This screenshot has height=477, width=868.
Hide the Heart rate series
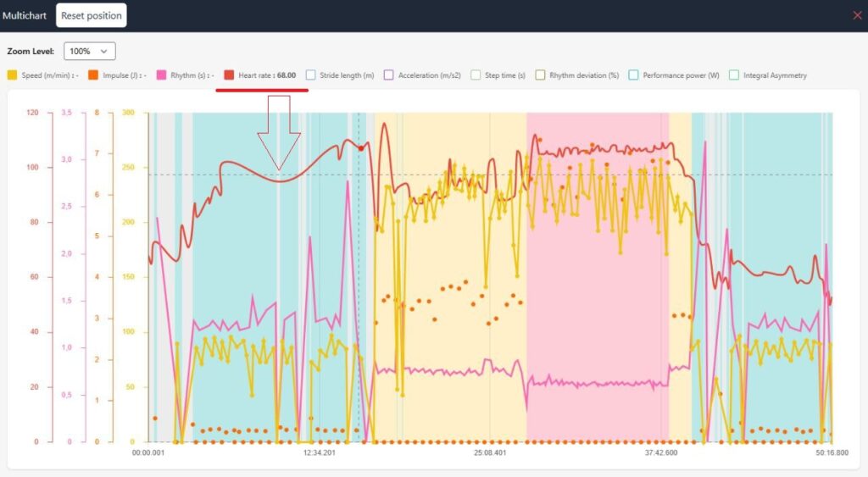(229, 75)
